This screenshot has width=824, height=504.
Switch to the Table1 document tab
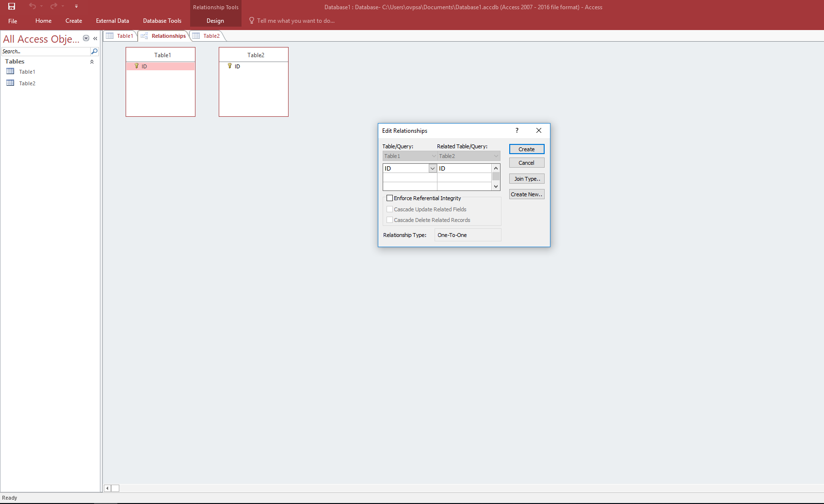click(120, 36)
